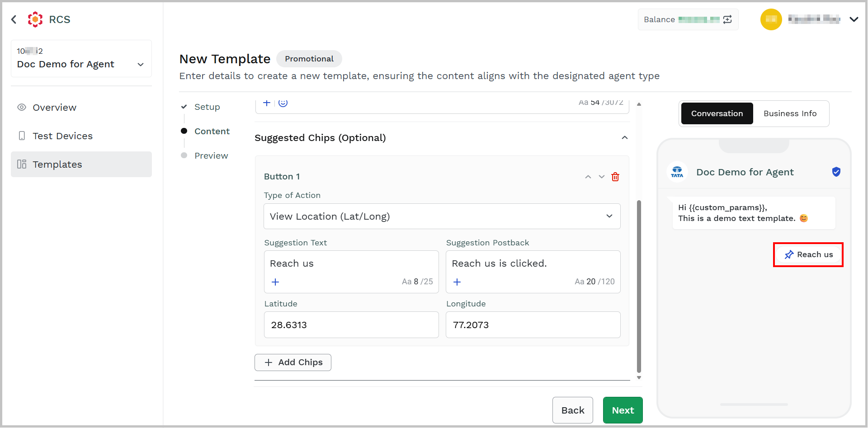Click the form vertical scrollbar

click(639, 287)
